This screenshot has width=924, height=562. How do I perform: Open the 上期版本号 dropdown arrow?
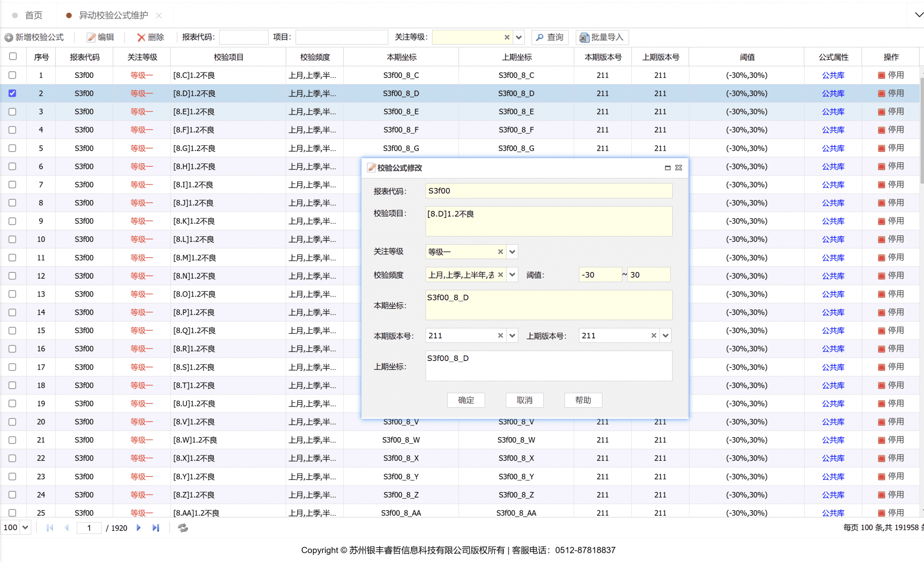666,336
